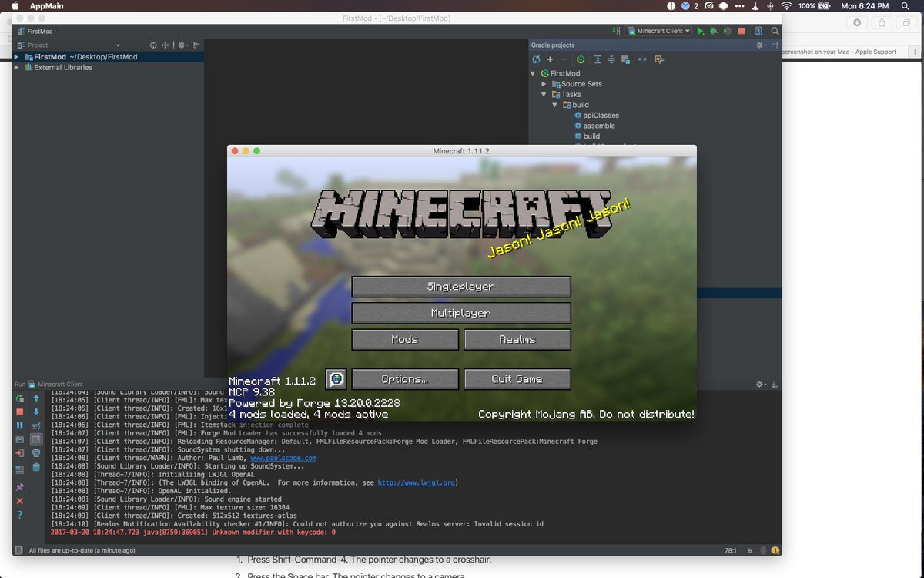Open IDE search everywhere magnifier
924x578 pixels.
775,31
